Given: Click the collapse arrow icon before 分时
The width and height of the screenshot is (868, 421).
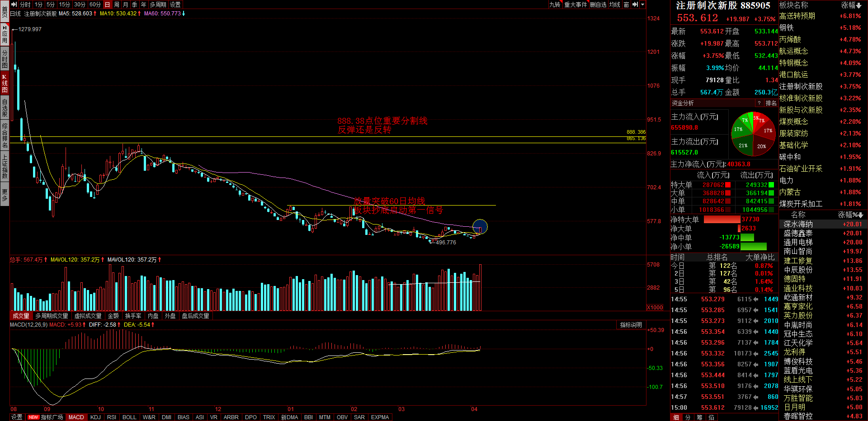Looking at the screenshot, I should click(14, 5).
